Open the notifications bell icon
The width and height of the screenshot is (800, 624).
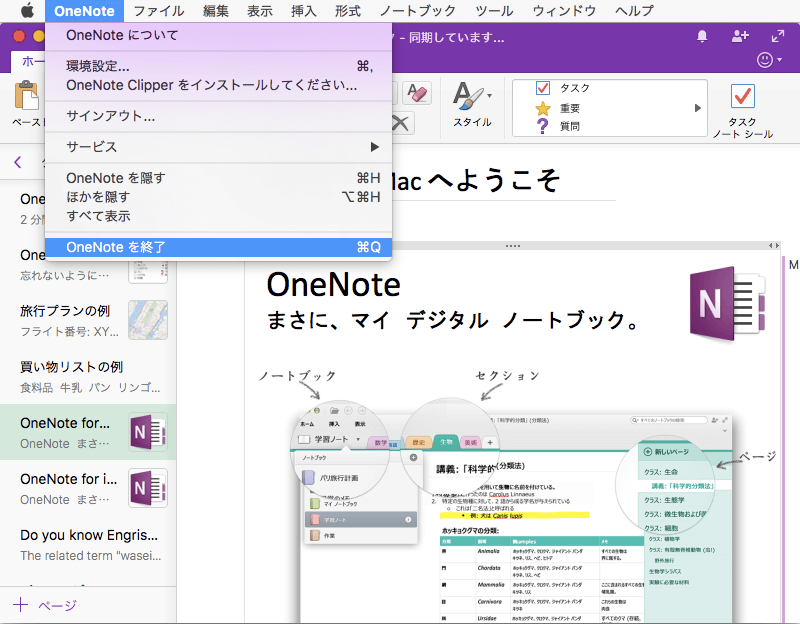pos(702,36)
